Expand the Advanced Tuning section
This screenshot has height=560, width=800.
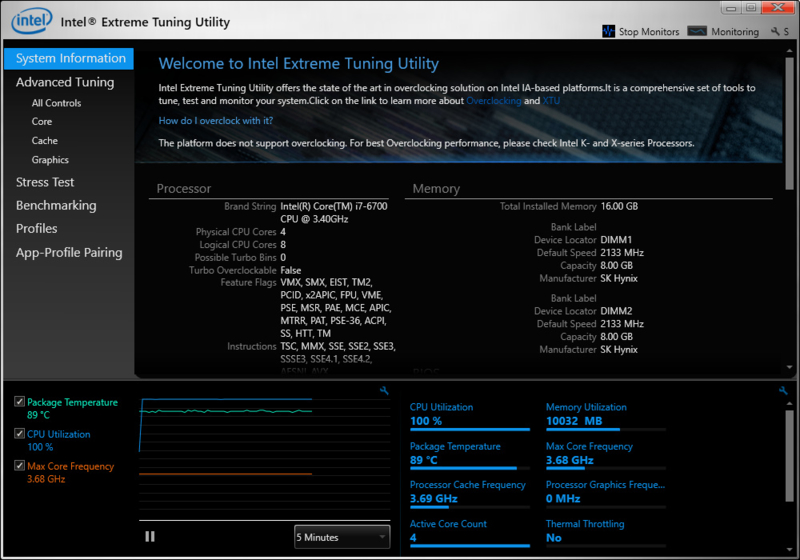tap(65, 82)
